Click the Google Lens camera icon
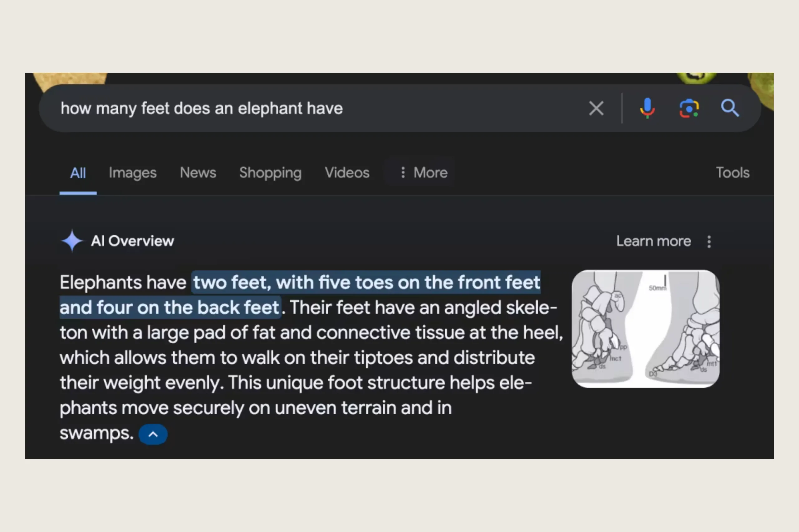799x532 pixels. [x=688, y=108]
